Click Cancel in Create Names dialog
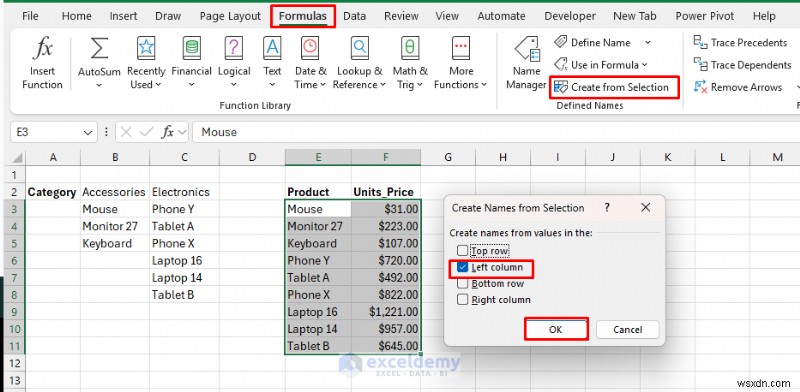 628,329
